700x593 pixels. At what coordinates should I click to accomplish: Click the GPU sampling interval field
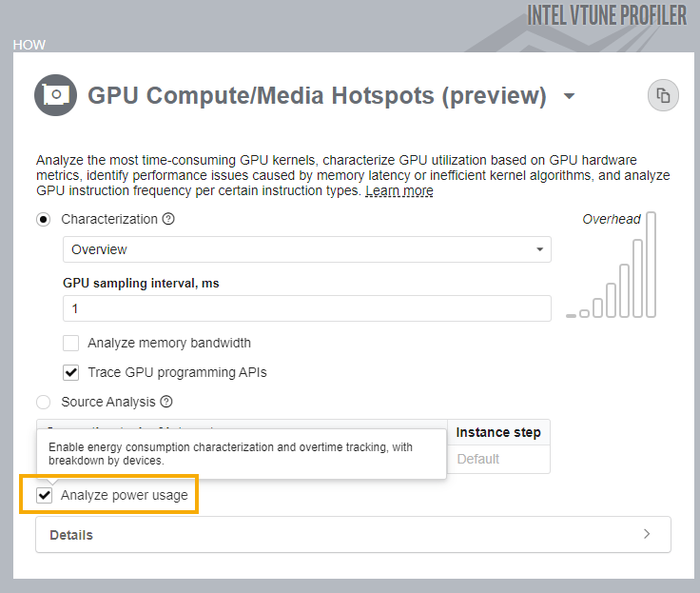pyautogui.click(x=306, y=308)
